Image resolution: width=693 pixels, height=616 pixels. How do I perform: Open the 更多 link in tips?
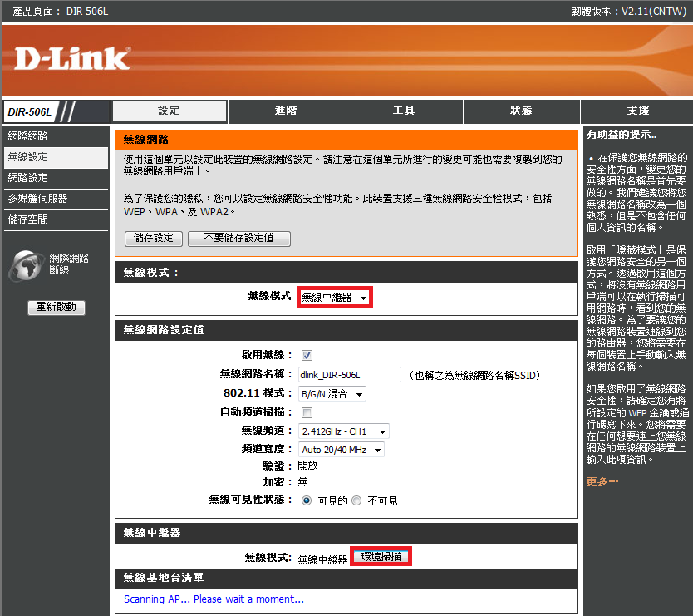point(602,481)
